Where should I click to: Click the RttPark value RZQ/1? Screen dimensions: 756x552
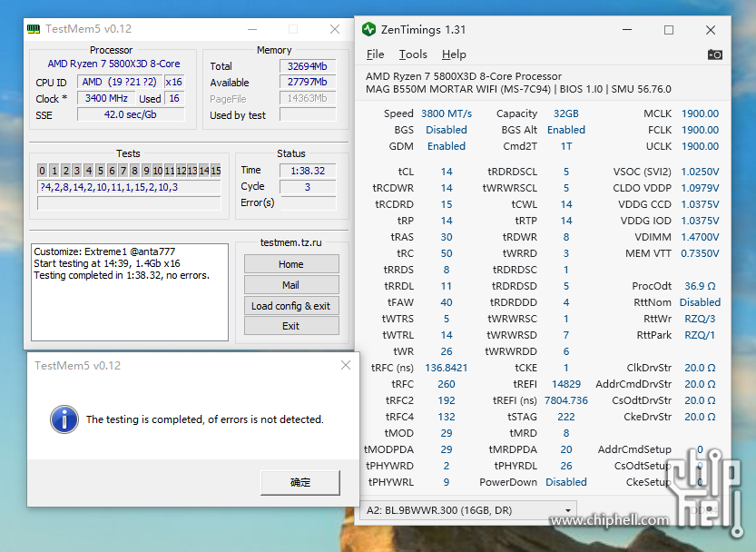coord(700,335)
